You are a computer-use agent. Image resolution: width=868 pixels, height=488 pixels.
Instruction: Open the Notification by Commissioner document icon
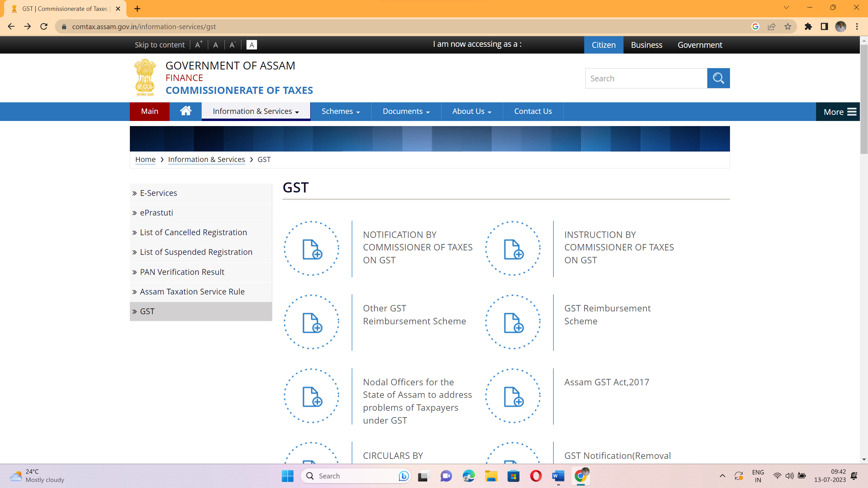tap(312, 249)
